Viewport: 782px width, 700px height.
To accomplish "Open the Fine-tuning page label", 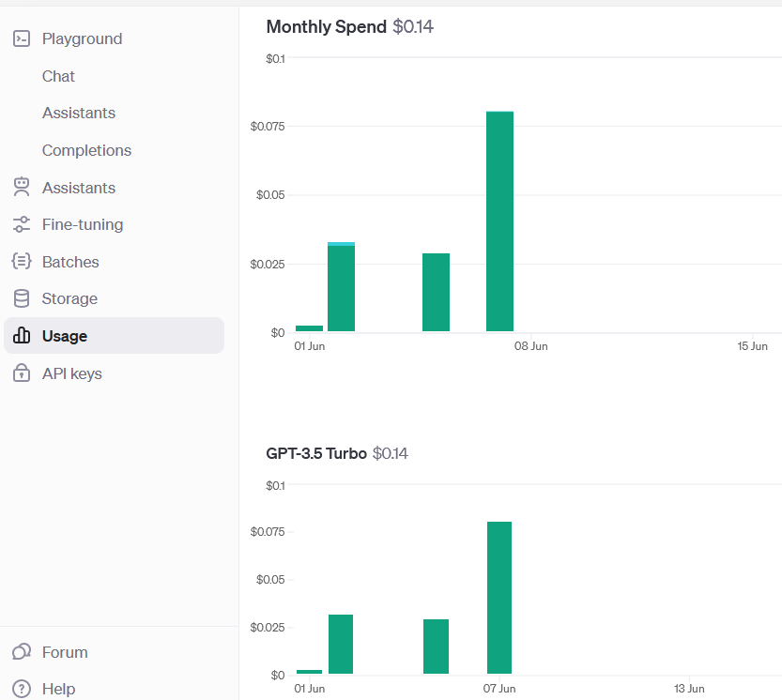I will tap(83, 225).
